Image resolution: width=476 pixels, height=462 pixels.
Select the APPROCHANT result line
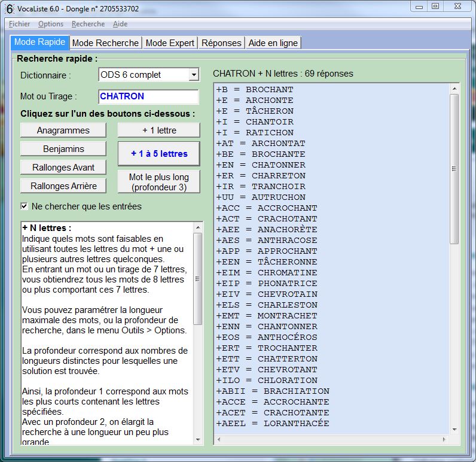tap(267, 251)
